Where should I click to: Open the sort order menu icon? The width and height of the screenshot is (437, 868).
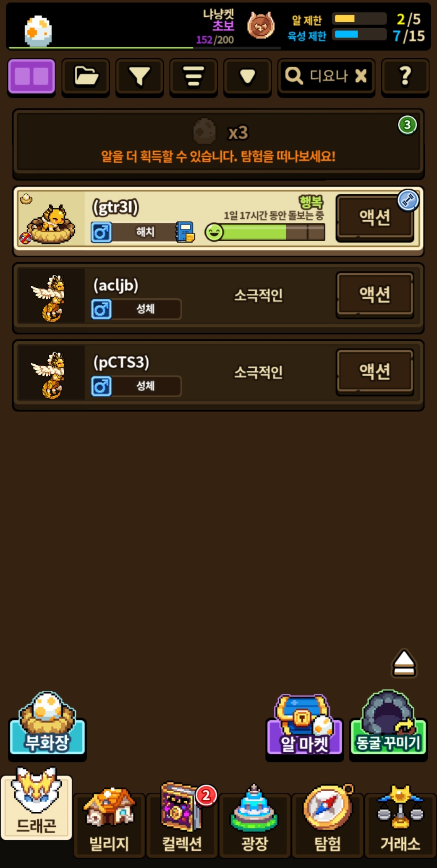click(193, 77)
